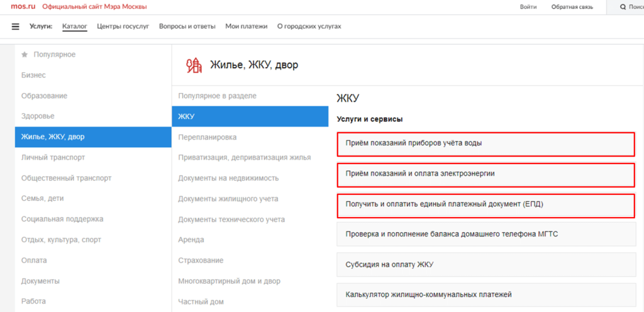644x312 pixels.
Task: Open the Каталог tab
Action: pos(75,26)
